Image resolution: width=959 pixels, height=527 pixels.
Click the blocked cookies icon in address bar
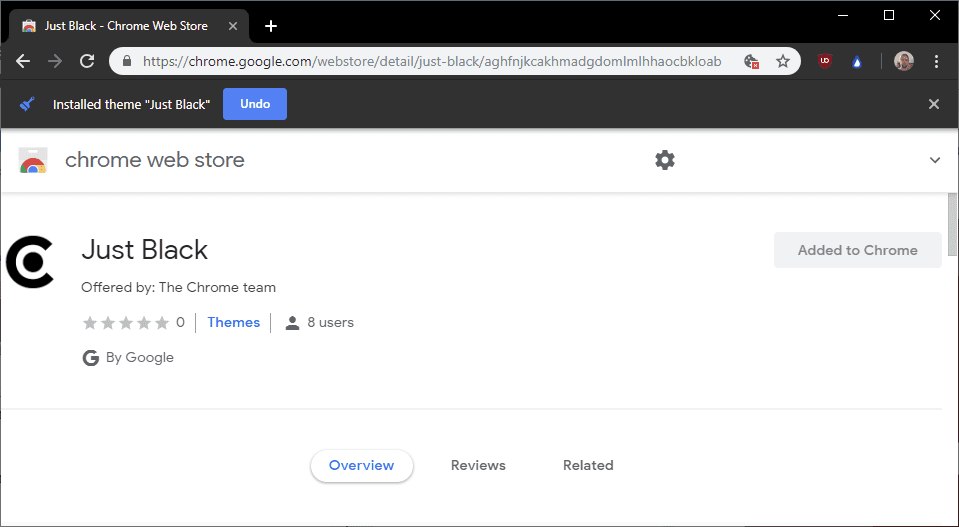coord(752,61)
